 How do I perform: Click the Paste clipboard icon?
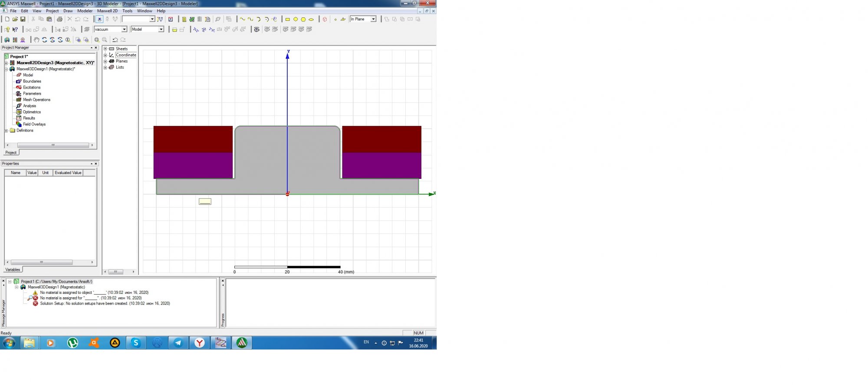pos(49,19)
